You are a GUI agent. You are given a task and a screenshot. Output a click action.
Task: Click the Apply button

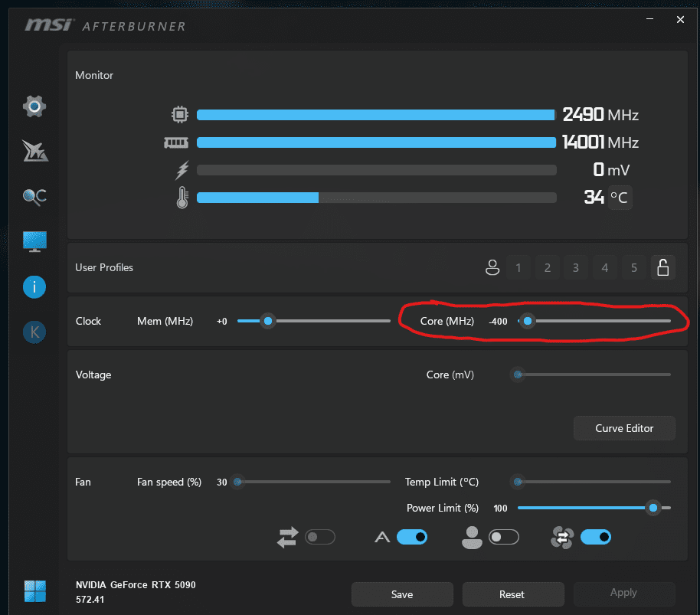(624, 593)
